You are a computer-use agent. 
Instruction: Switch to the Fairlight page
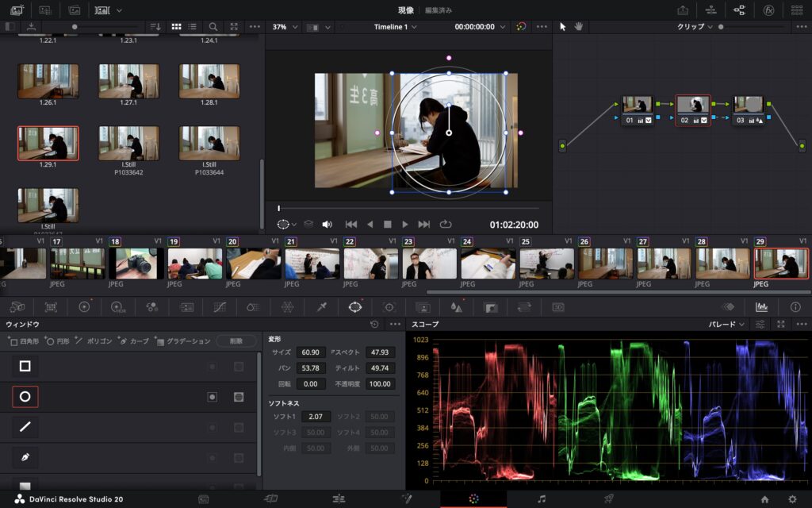point(542,498)
